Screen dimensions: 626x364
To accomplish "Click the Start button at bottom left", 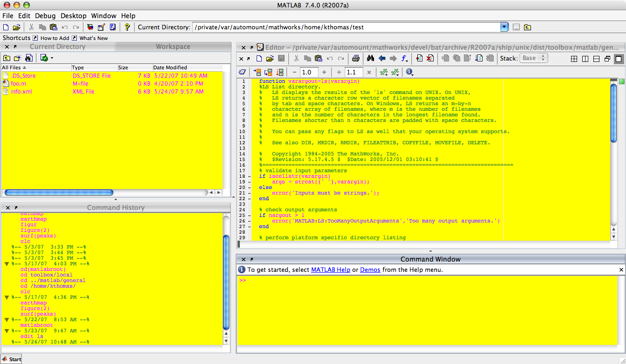I will 11,359.
